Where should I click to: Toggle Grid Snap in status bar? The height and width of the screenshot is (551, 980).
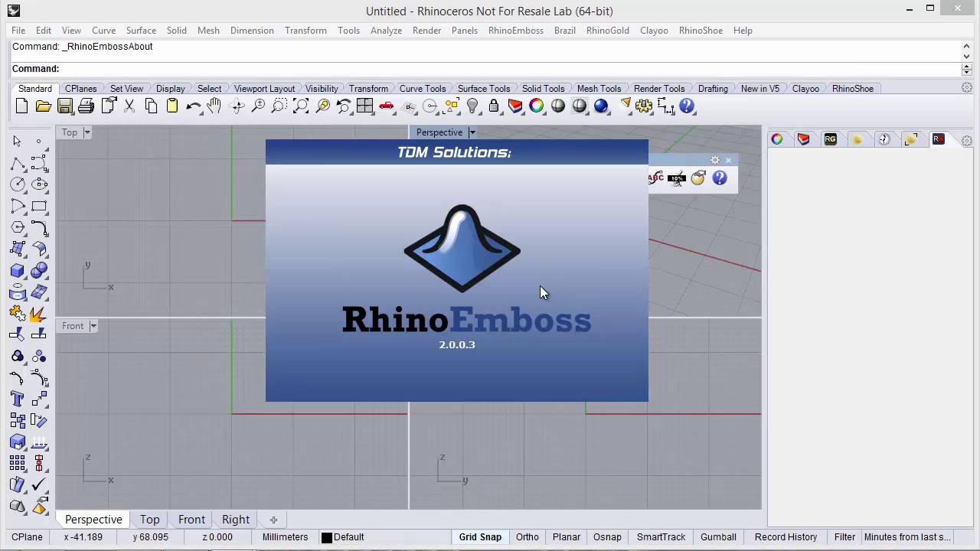coord(480,537)
